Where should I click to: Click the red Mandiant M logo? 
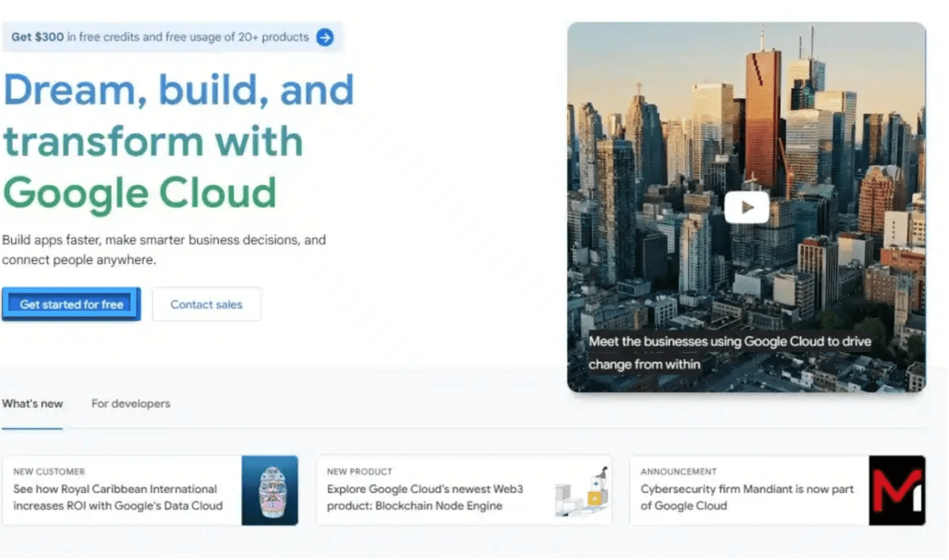(x=897, y=490)
